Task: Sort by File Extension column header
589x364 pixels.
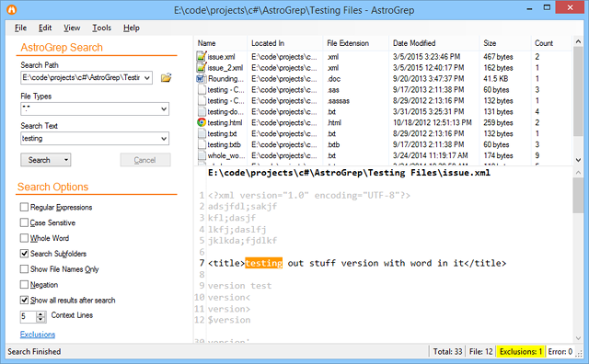Action: [x=356, y=43]
